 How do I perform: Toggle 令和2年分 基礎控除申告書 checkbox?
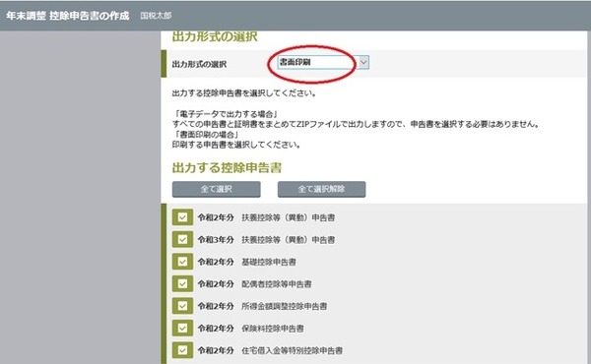point(182,262)
